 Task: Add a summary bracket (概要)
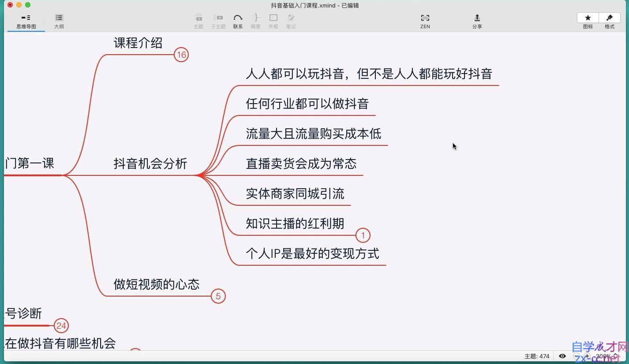[255, 21]
